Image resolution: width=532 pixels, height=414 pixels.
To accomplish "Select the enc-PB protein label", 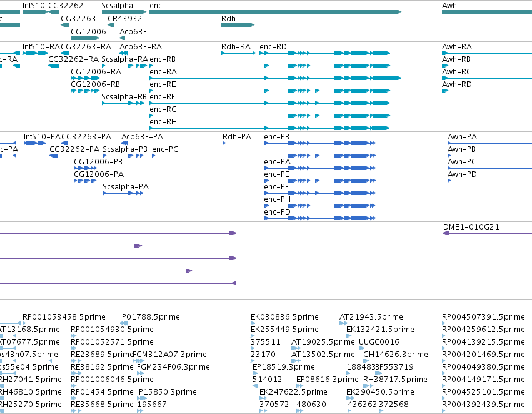I will (x=276, y=137).
